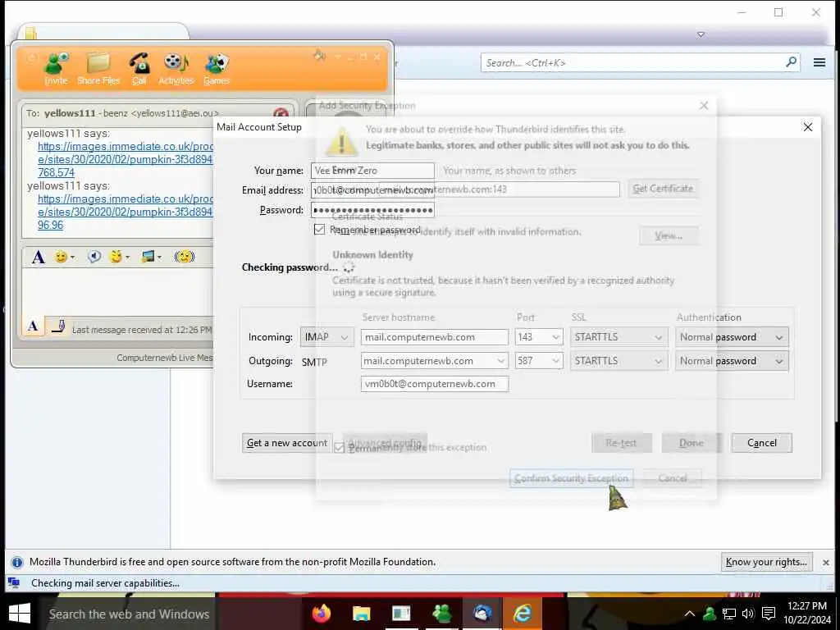Click the Get a new account button
Image resolution: width=840 pixels, height=630 pixels.
[286, 443]
